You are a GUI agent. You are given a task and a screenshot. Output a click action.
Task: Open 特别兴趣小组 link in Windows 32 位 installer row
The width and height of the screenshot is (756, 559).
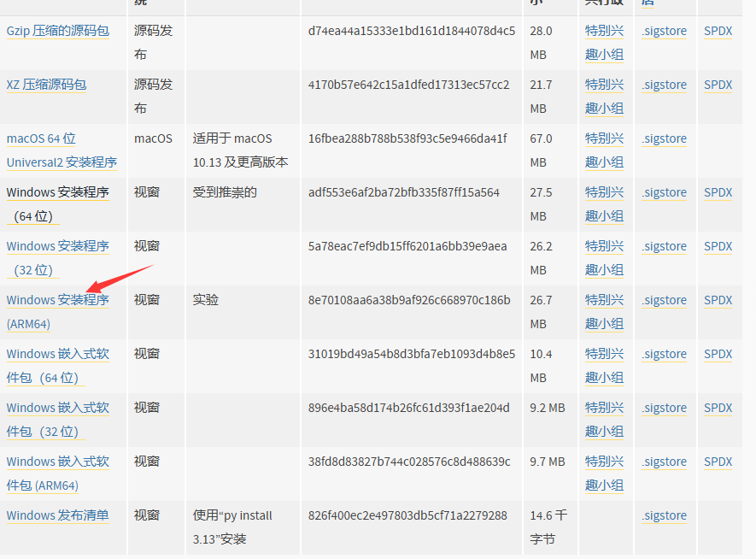(604, 258)
